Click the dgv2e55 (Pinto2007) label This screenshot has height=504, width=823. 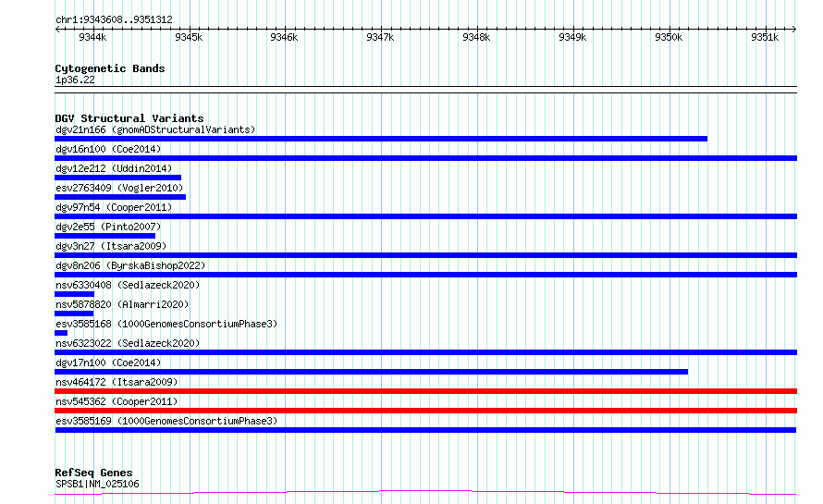[x=108, y=227]
